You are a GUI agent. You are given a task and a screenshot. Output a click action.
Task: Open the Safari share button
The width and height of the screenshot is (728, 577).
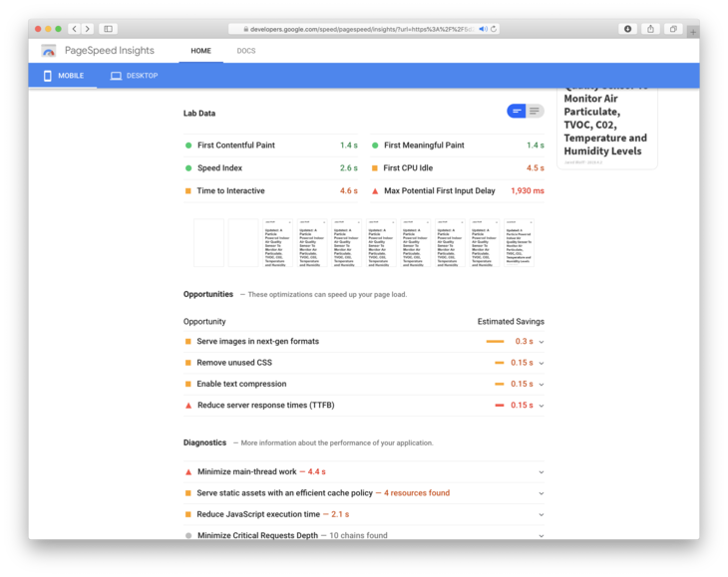point(650,29)
